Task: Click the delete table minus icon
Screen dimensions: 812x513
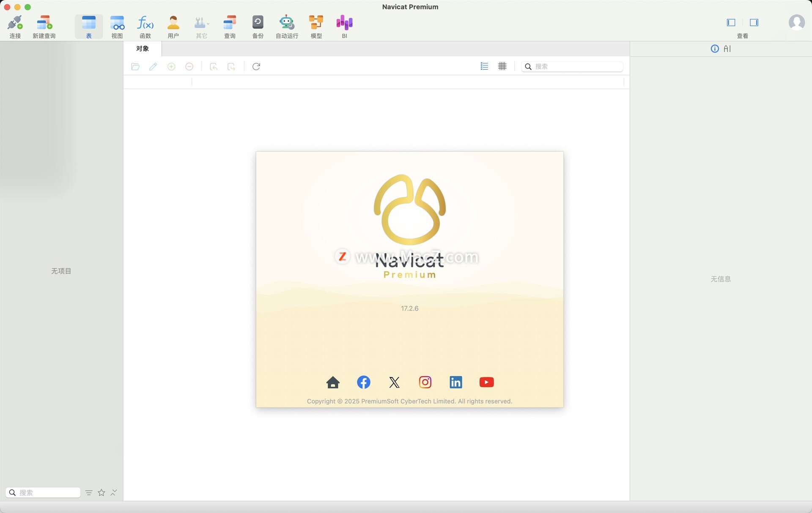Action: (x=189, y=66)
